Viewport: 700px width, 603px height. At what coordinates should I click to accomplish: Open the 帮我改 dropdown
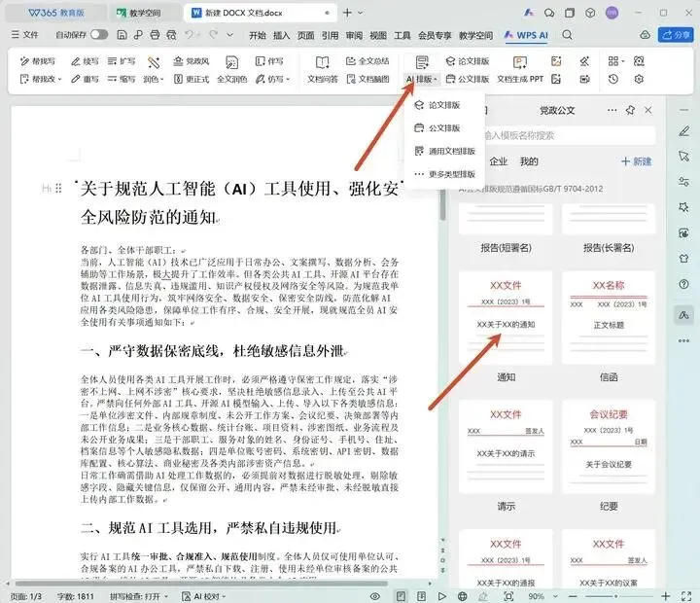coord(40,79)
